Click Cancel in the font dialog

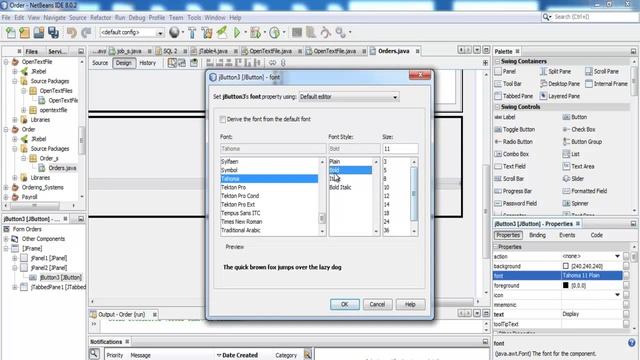pyautogui.click(x=377, y=304)
